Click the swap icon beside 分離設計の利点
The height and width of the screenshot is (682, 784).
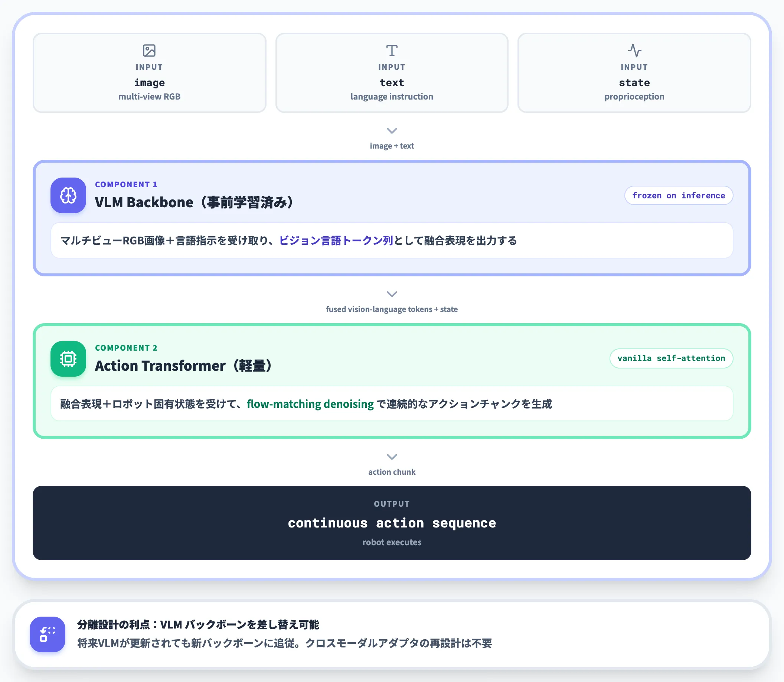48,634
